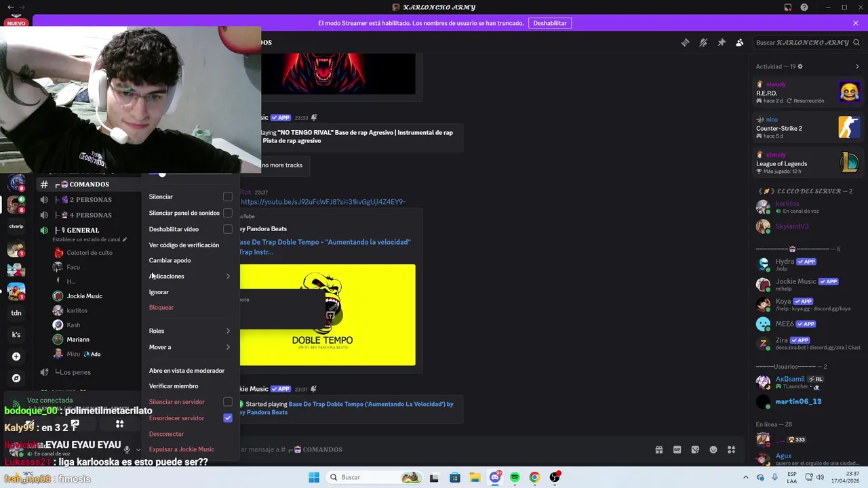Open the 'tdn' server icon

(x=16, y=313)
